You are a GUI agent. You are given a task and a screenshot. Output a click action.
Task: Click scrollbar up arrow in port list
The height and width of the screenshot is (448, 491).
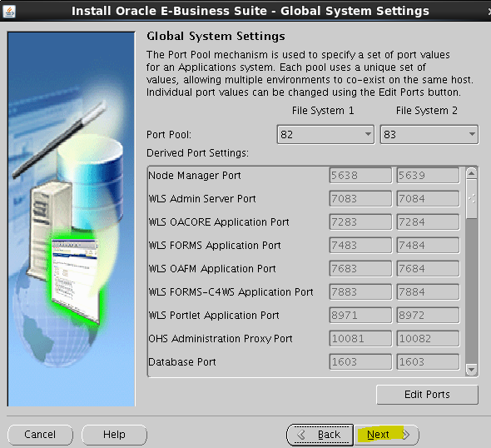[x=472, y=173]
